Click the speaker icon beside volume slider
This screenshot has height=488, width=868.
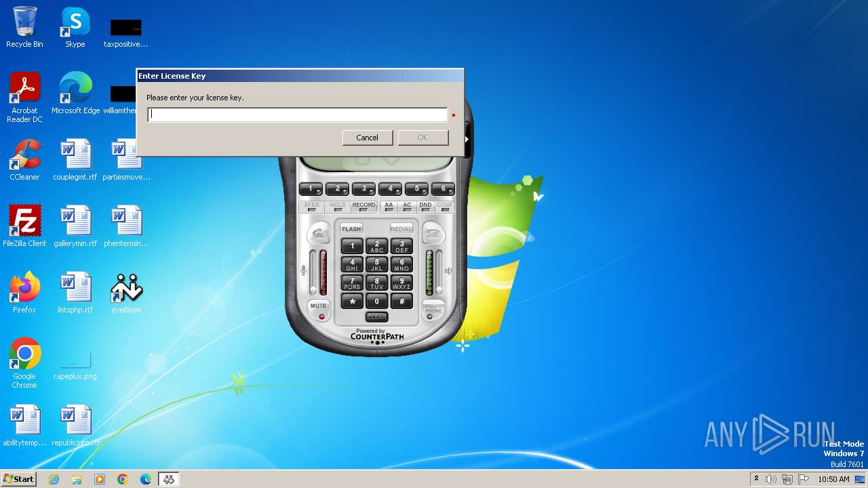pos(448,270)
